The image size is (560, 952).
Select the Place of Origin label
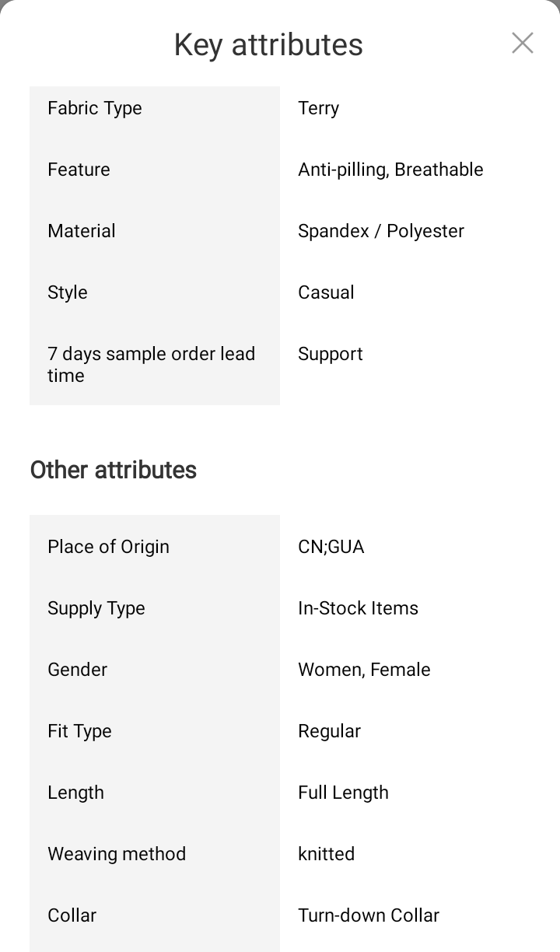point(108,547)
